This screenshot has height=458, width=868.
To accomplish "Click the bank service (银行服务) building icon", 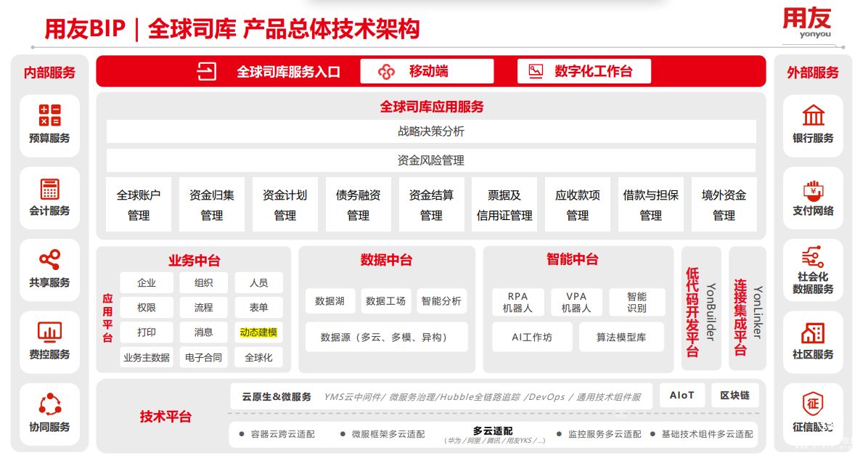I will point(813,116).
